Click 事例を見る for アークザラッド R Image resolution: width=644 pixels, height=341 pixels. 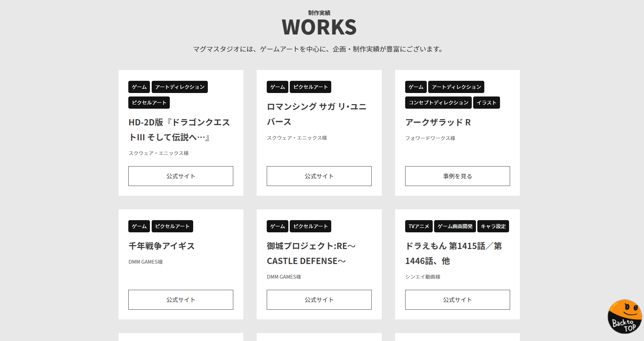[457, 176]
